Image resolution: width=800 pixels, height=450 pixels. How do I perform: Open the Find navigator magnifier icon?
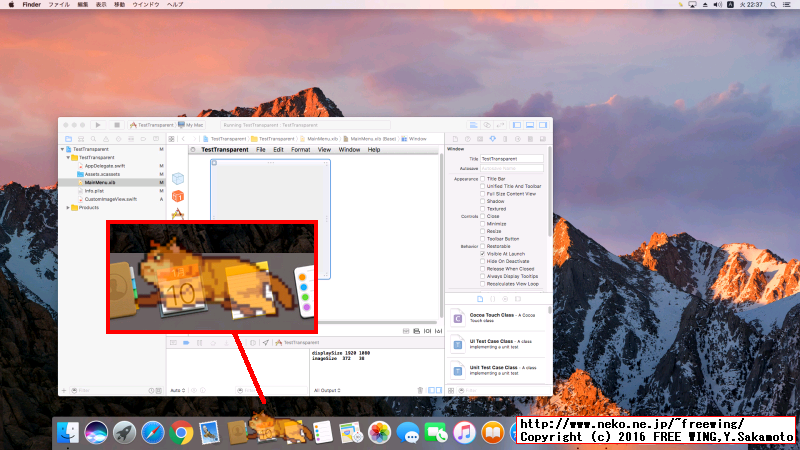93,139
